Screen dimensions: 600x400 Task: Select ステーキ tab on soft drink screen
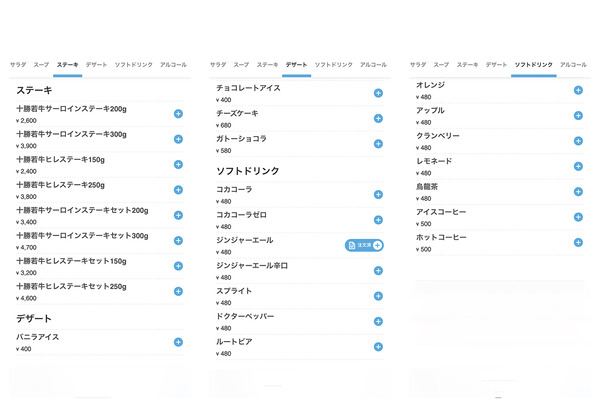(x=468, y=65)
